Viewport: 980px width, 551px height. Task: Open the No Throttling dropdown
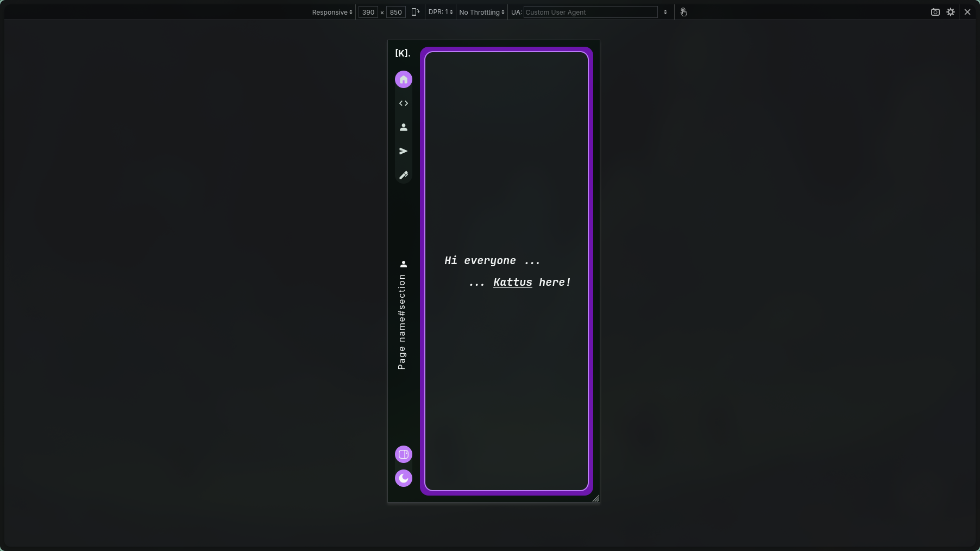(482, 12)
